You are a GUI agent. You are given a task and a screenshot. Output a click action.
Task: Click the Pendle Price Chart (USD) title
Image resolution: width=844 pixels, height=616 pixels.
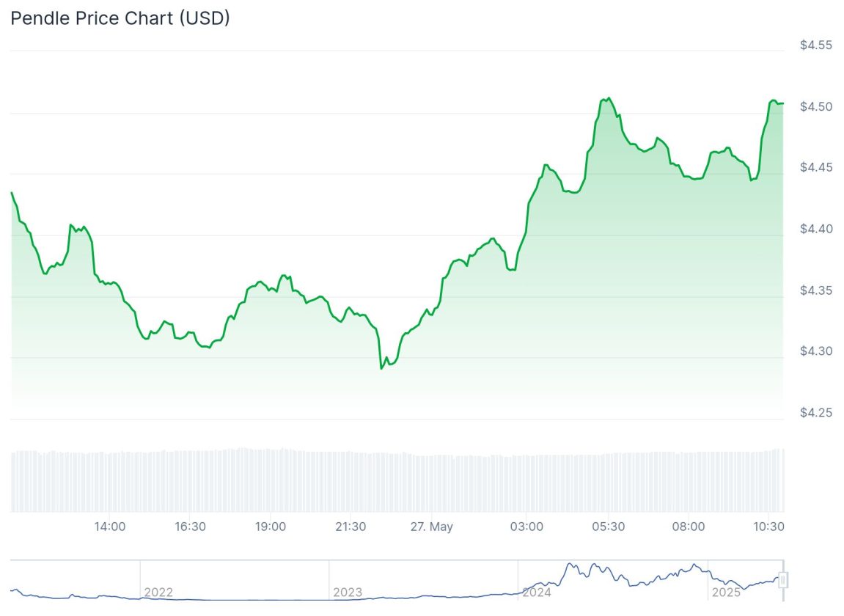120,18
